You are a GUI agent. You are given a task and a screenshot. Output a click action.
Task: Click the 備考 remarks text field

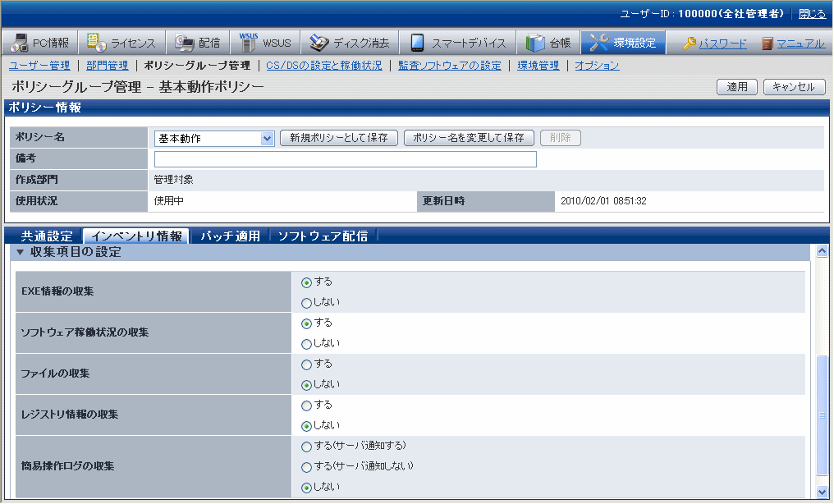[345, 159]
